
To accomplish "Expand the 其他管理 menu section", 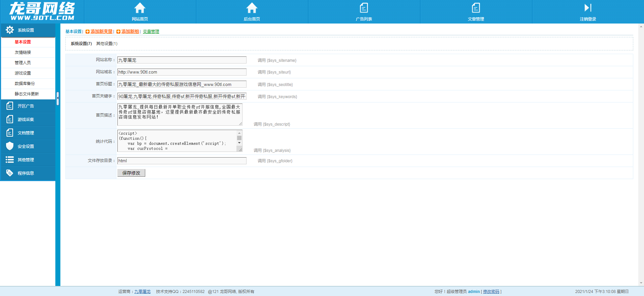I will [28, 160].
